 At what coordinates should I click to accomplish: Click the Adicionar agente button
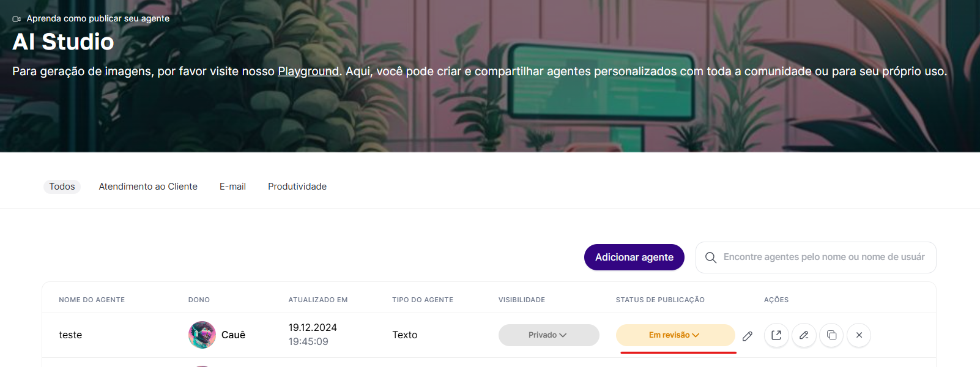(634, 257)
